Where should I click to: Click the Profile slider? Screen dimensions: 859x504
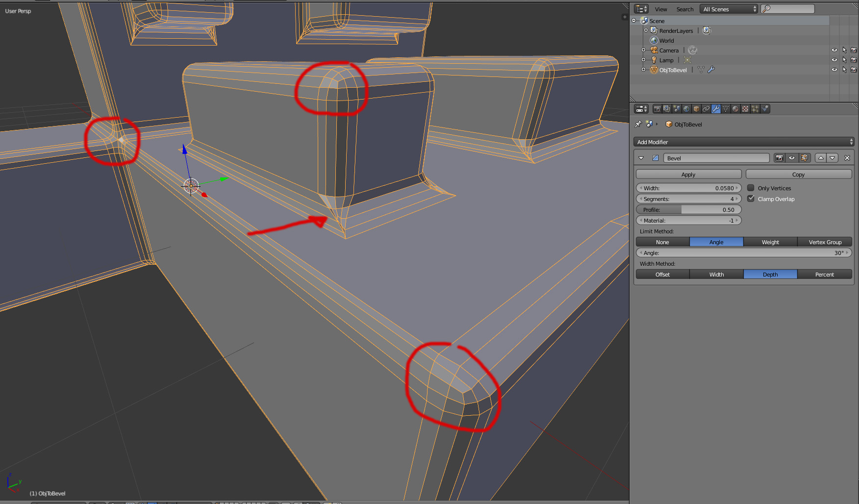tap(688, 209)
